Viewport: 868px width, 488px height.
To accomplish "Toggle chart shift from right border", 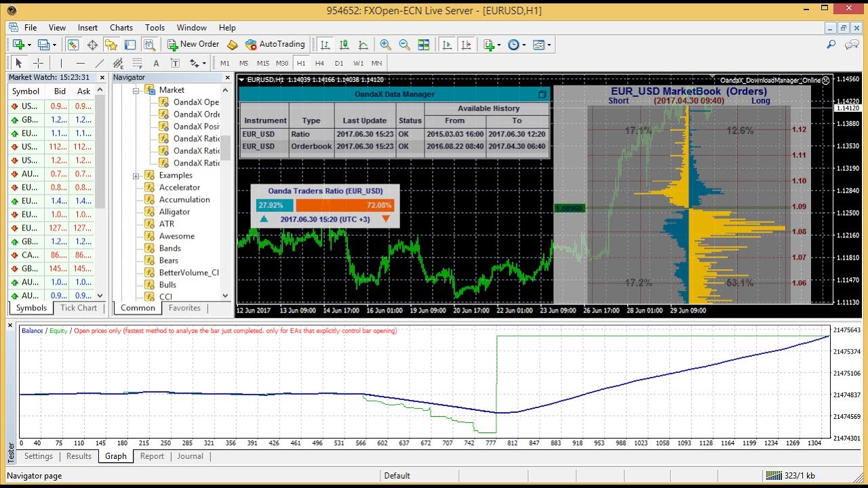I will coord(466,45).
